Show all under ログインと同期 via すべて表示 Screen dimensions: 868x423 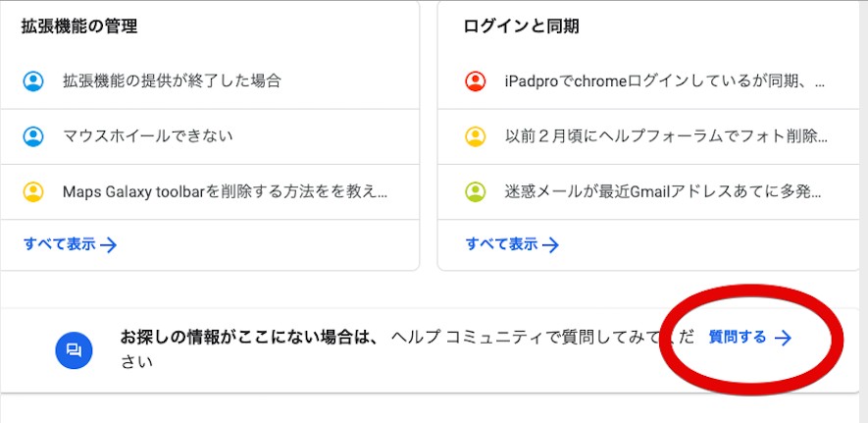512,244
